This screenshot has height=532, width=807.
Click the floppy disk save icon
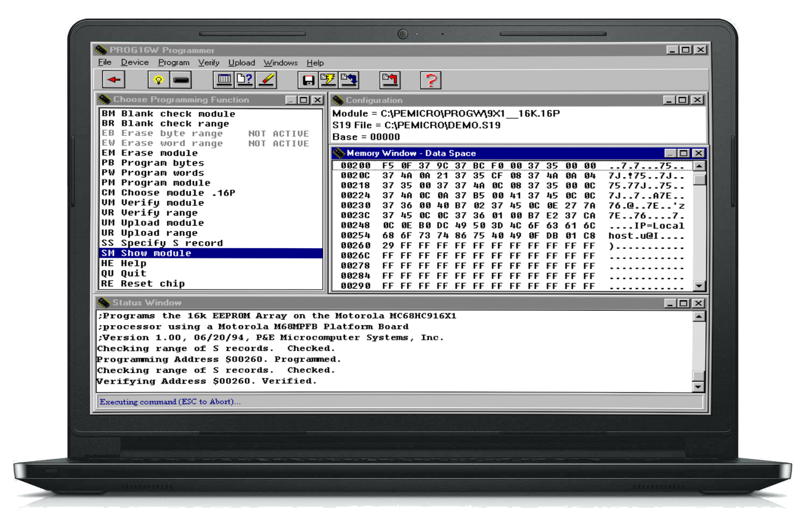pyautogui.click(x=308, y=79)
